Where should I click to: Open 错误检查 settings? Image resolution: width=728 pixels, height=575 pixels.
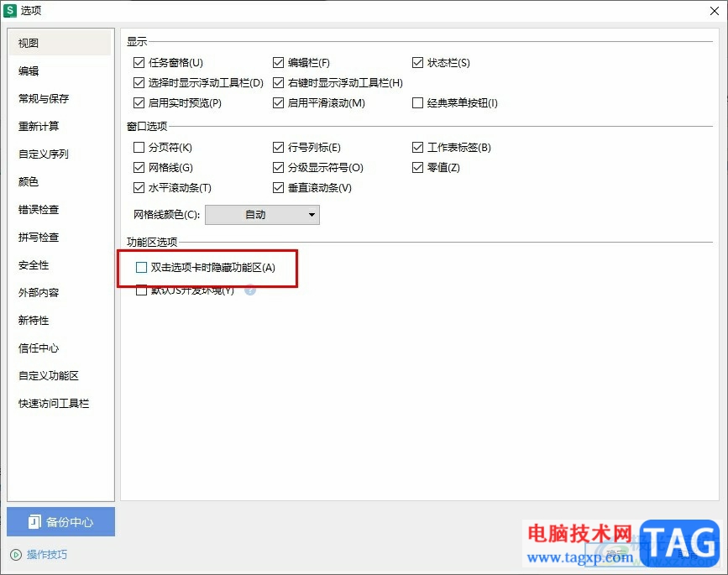(60, 209)
